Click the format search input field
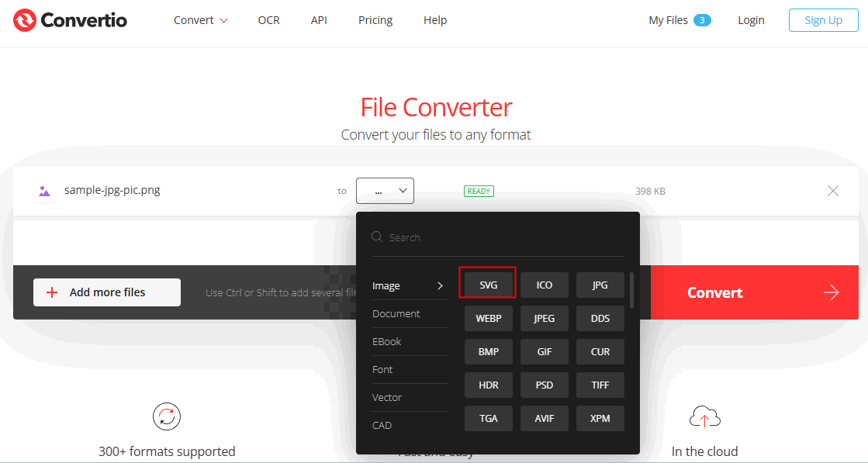 click(x=504, y=237)
